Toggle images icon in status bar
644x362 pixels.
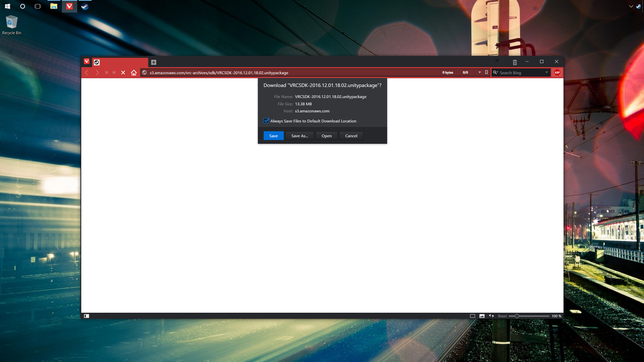coord(482,316)
